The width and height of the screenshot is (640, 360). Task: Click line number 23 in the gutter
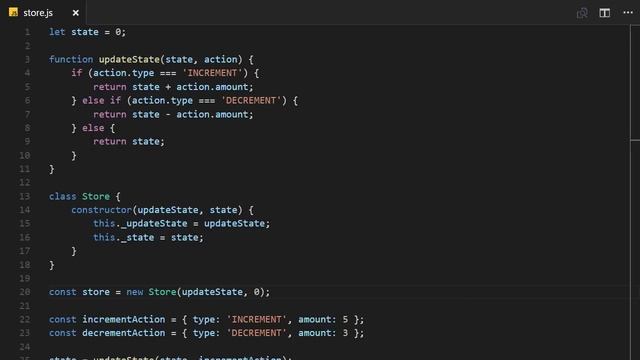tap(24, 333)
